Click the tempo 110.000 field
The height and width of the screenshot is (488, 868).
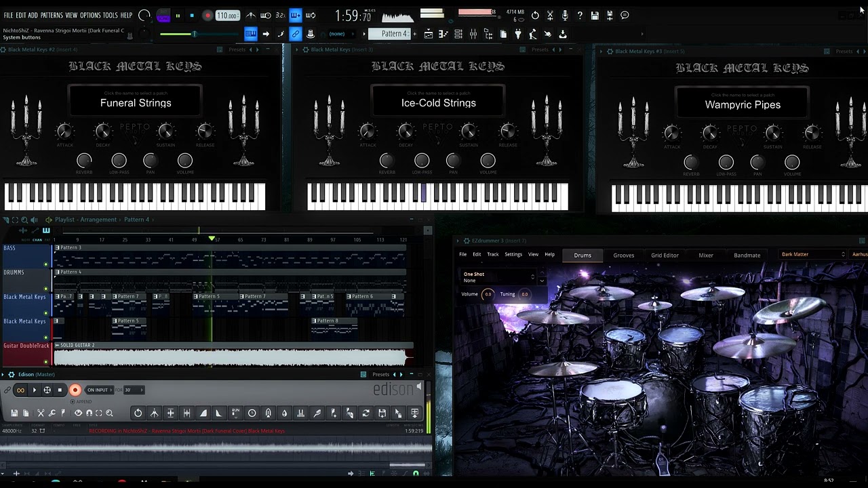coord(228,15)
